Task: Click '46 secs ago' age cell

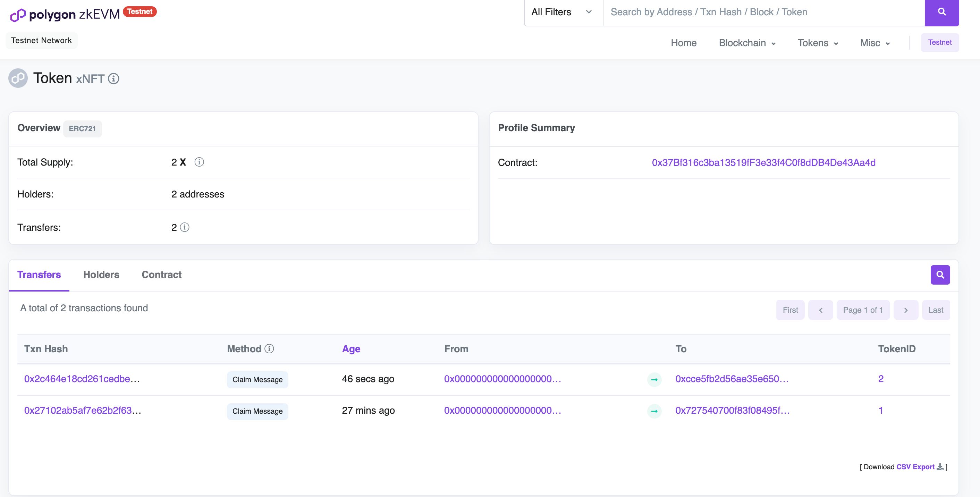Action: click(x=368, y=379)
